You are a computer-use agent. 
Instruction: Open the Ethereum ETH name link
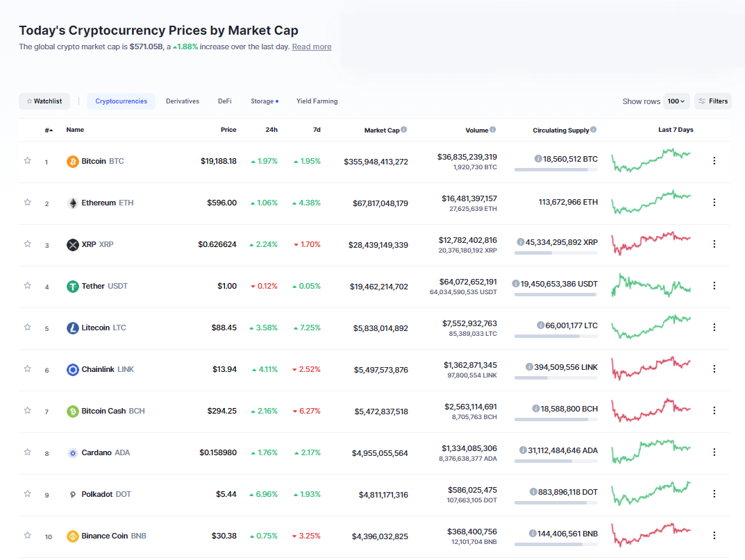tap(108, 203)
